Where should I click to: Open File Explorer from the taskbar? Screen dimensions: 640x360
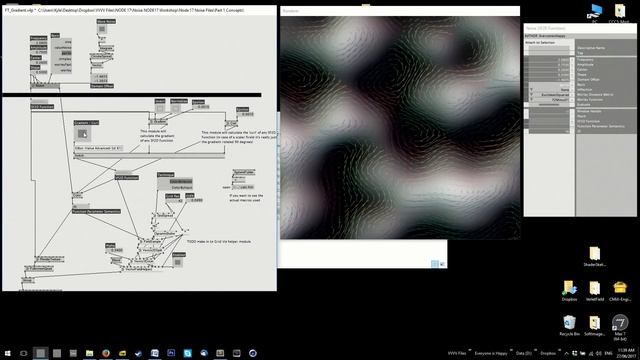point(89,353)
